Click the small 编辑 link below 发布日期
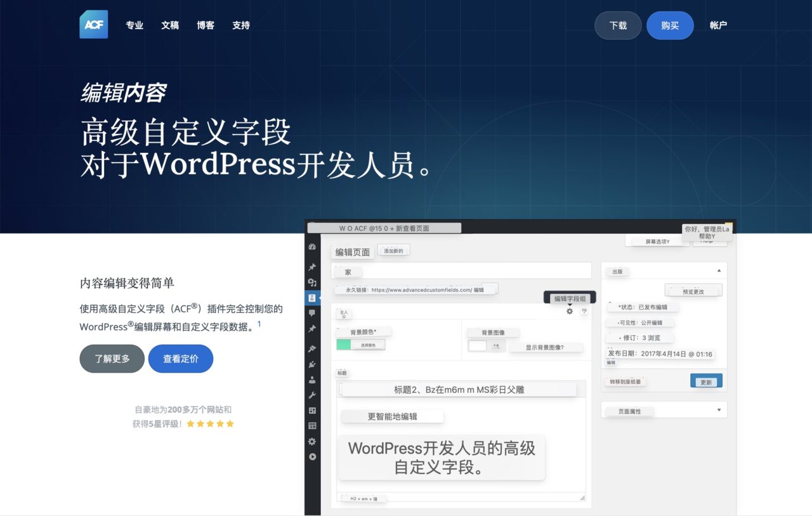Image resolution: width=812 pixels, height=516 pixels. tap(611, 362)
